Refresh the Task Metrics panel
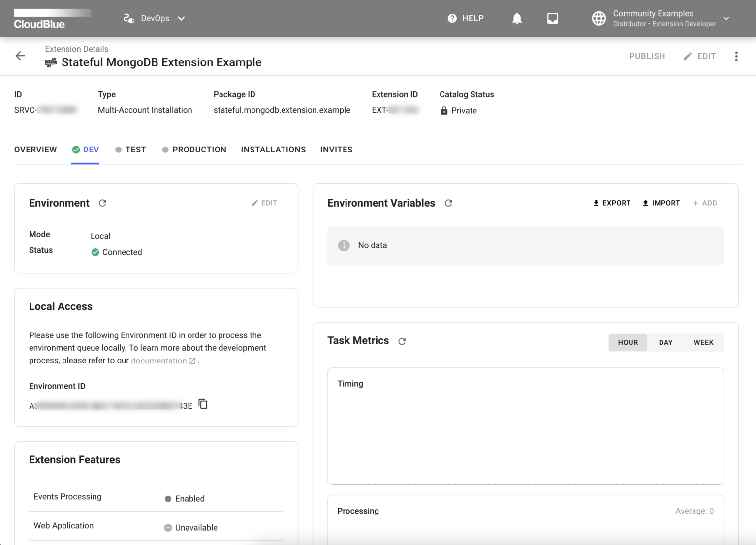756x545 pixels. [402, 341]
